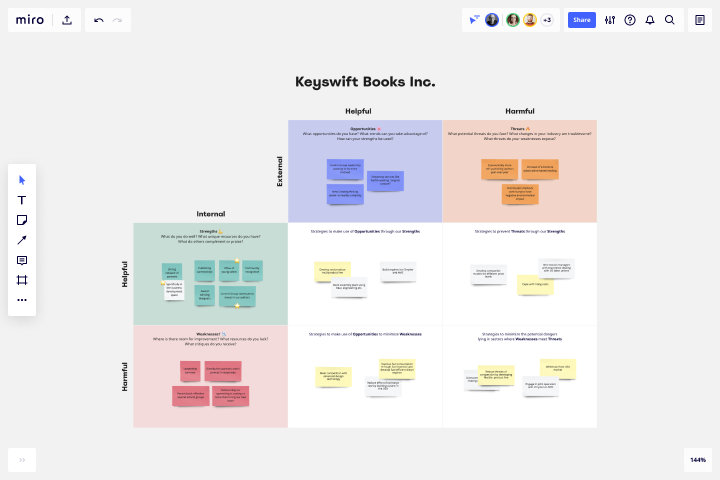Select the bottom-right red Weaknesses sticky note
Image resolution: width=720 pixels, height=480 pixels.
tap(231, 395)
